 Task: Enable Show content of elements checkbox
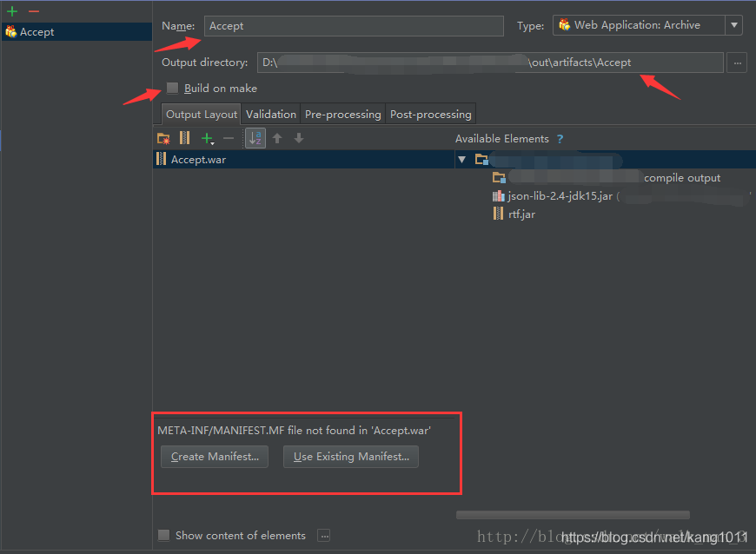coord(164,535)
